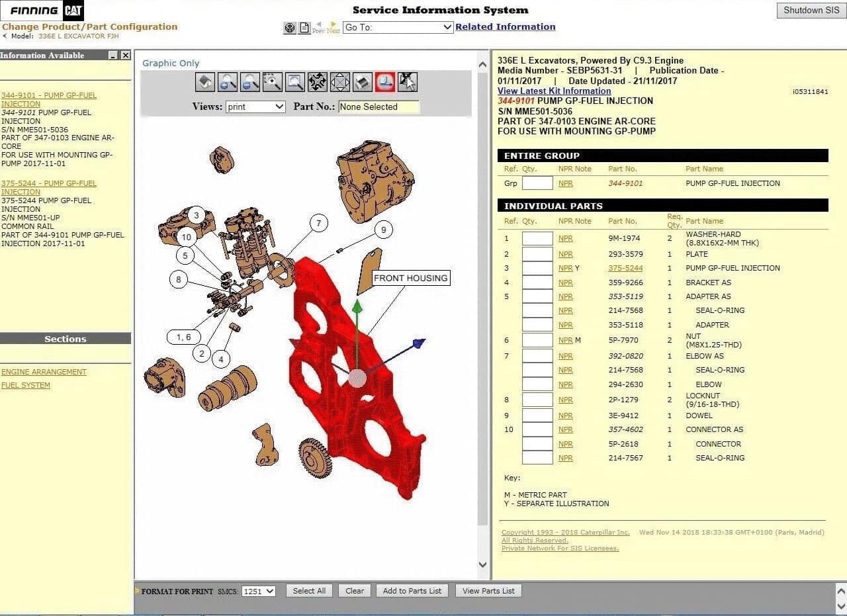
Task: Click the Shutdown SIS button
Action: (811, 11)
